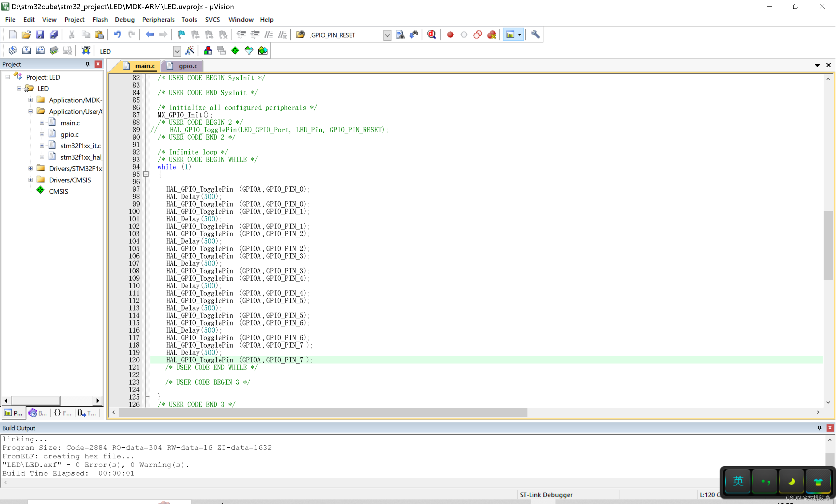Insert breakpoint with red circle icon
The image size is (836, 504).
450,35
